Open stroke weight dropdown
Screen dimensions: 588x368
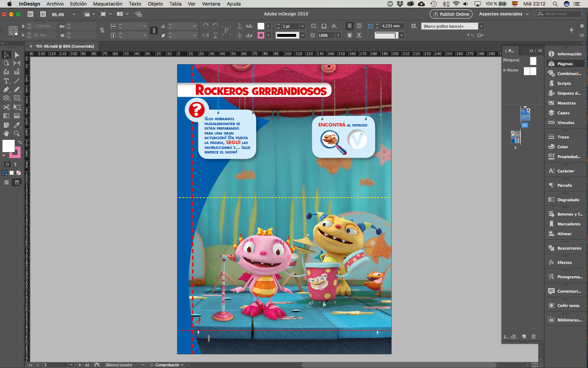[302, 26]
